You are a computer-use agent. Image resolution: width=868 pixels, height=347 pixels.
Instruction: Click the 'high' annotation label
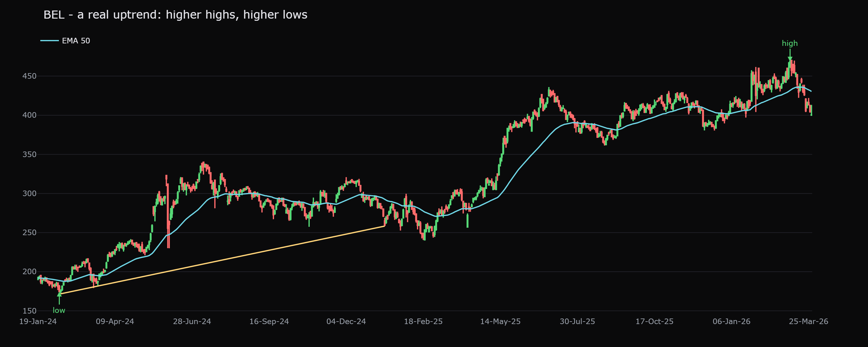click(790, 43)
